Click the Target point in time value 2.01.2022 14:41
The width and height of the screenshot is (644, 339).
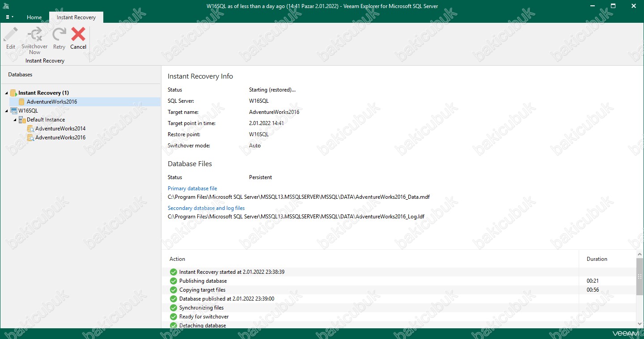point(267,123)
